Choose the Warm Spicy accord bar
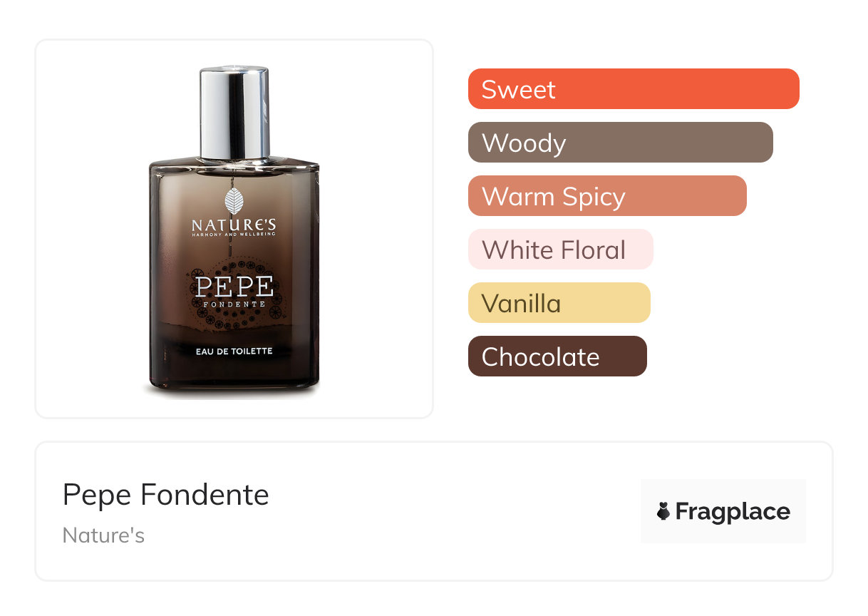This screenshot has height=616, width=868. click(607, 196)
